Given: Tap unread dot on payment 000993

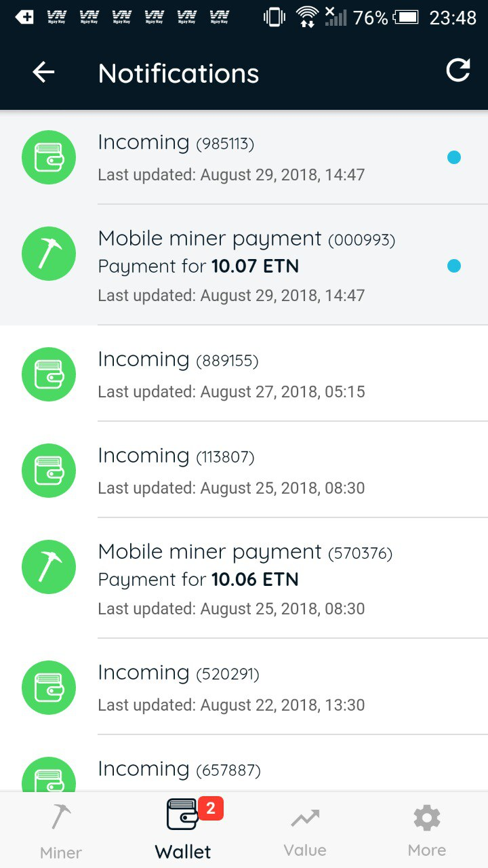Looking at the screenshot, I should click(x=454, y=266).
